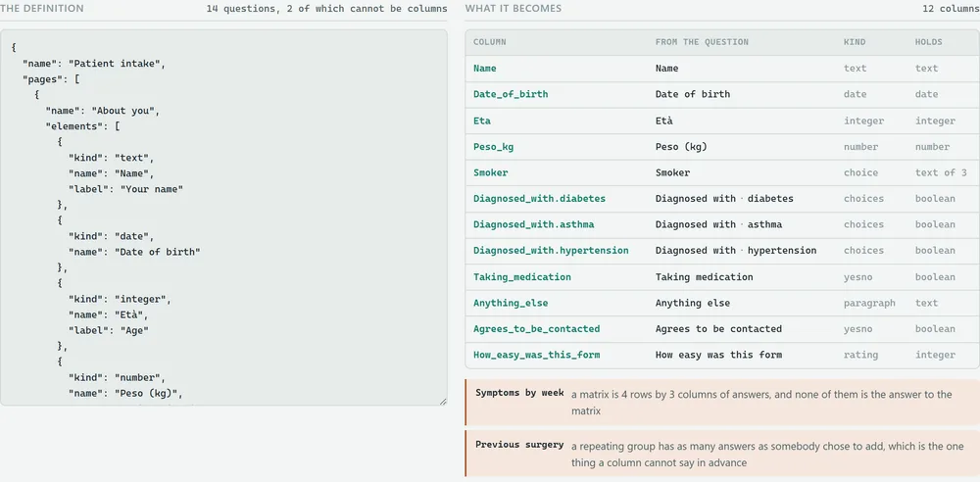Click the "Agrees to be contacted" question cell

718,329
